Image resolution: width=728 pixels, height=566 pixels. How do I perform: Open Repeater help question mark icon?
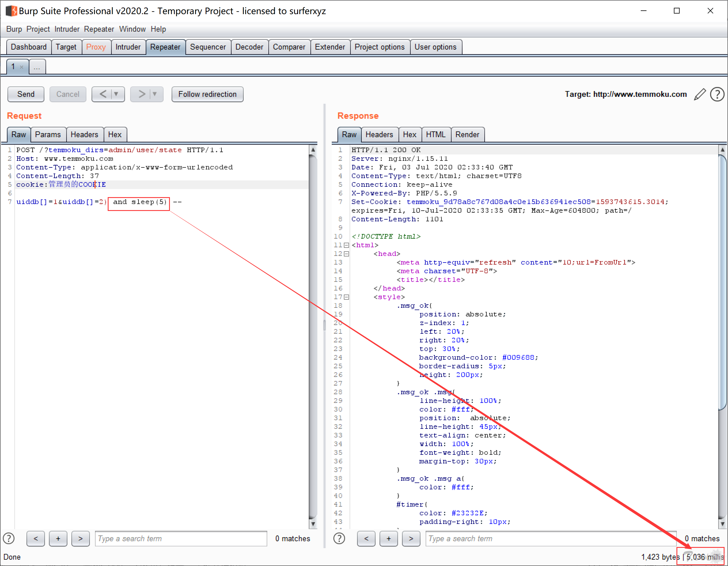pyautogui.click(x=717, y=95)
